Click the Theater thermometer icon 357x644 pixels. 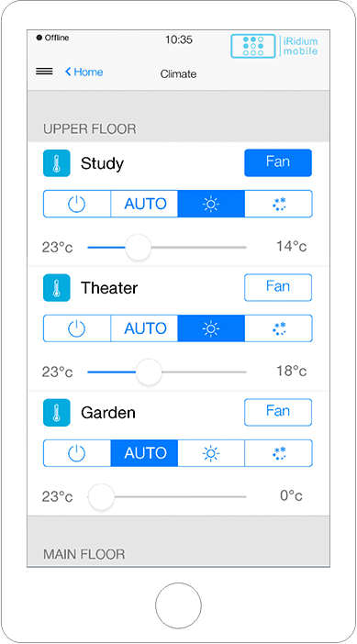[x=57, y=288]
